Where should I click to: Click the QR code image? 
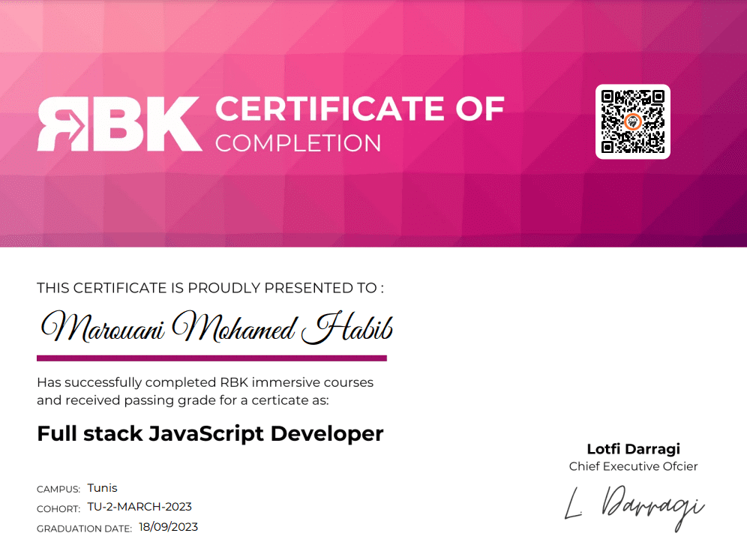tap(633, 122)
